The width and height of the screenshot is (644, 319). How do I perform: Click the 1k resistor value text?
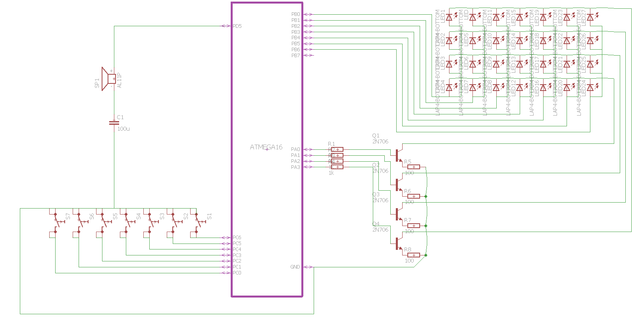coord(331,173)
